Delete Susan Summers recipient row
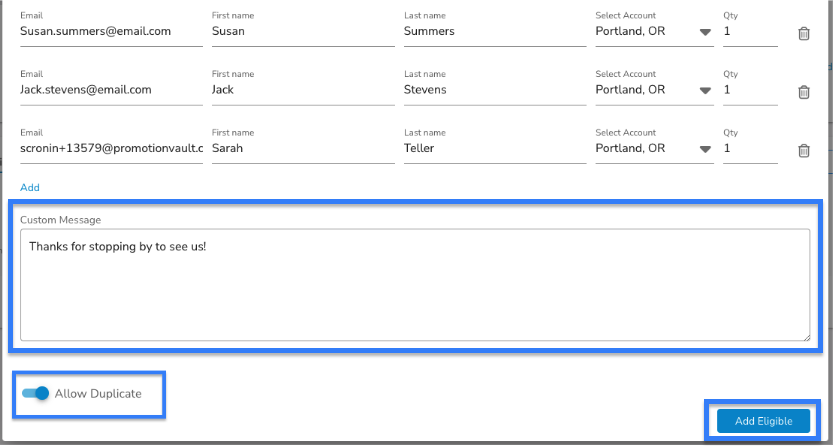This screenshot has height=446, width=835. [804, 34]
